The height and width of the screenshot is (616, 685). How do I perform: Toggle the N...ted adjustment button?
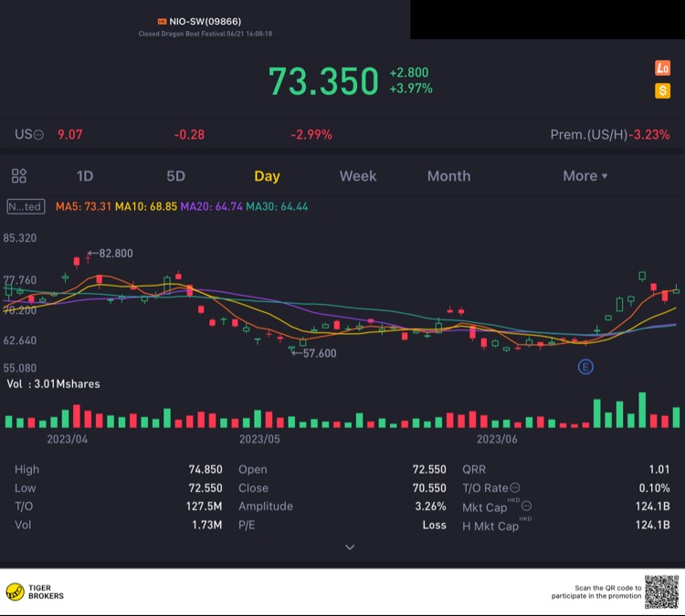click(x=26, y=206)
